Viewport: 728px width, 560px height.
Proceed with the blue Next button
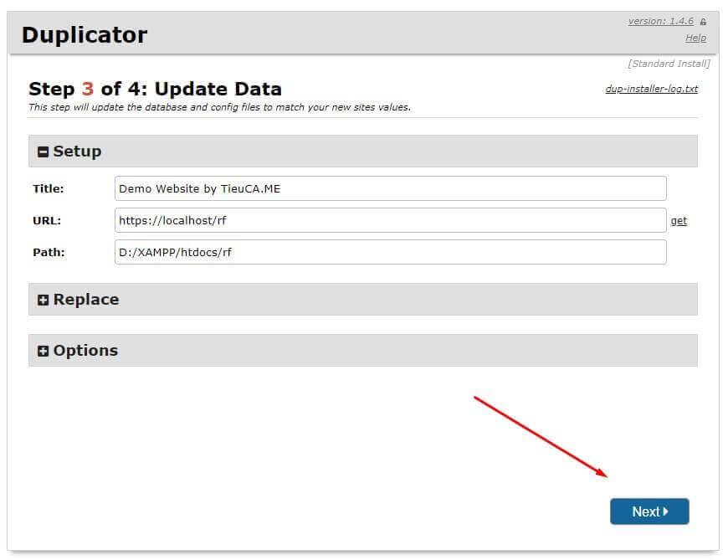[x=649, y=511]
